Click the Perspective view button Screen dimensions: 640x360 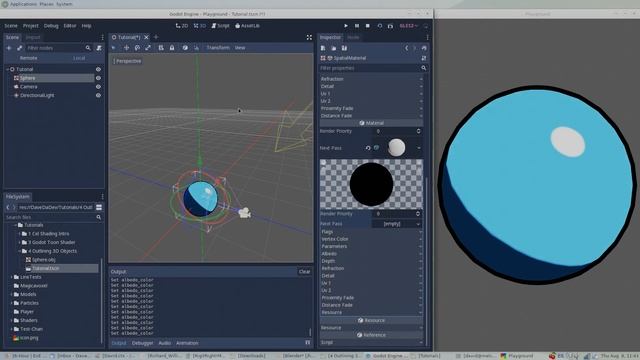(127, 61)
